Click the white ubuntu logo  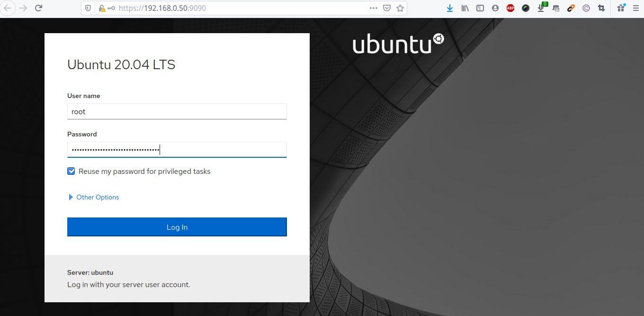tap(398, 44)
